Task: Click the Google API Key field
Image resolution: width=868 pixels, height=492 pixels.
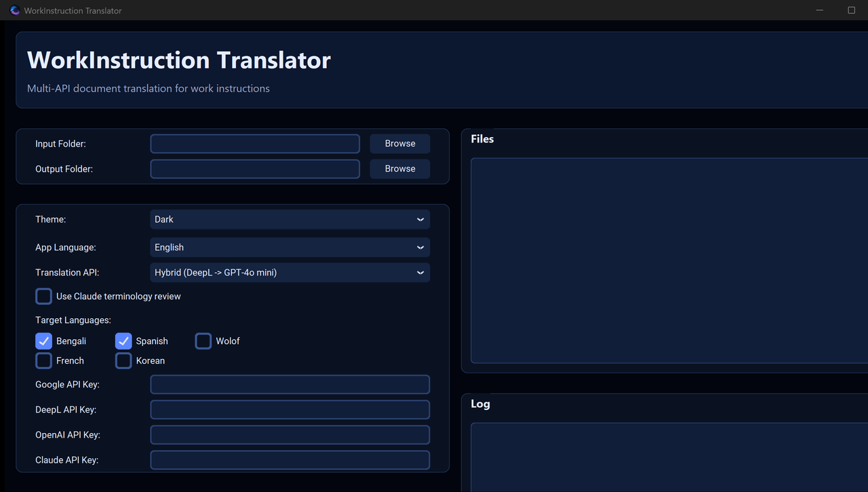Action: pyautogui.click(x=290, y=385)
